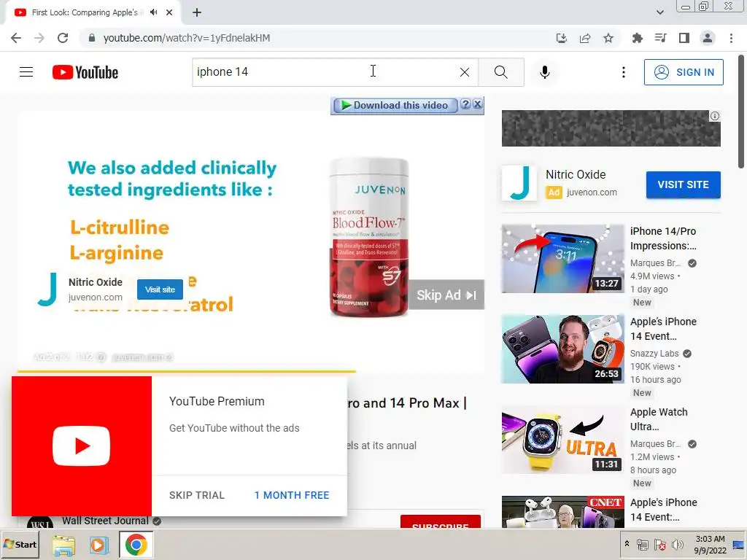Bookmark this page with the star

[x=608, y=38]
